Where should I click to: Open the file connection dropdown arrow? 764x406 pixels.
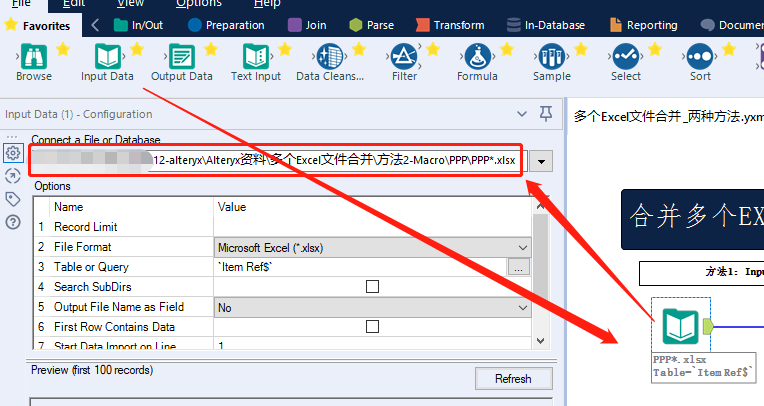pos(541,161)
